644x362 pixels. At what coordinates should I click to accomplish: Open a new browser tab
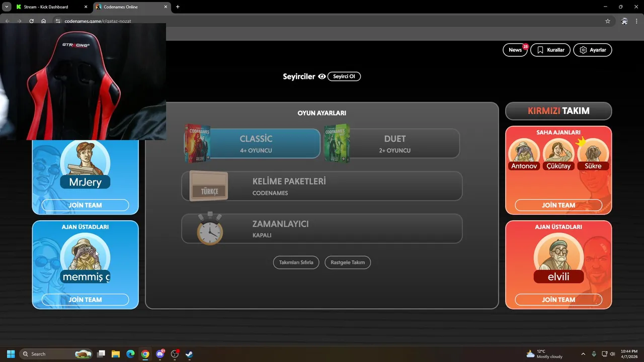click(178, 7)
